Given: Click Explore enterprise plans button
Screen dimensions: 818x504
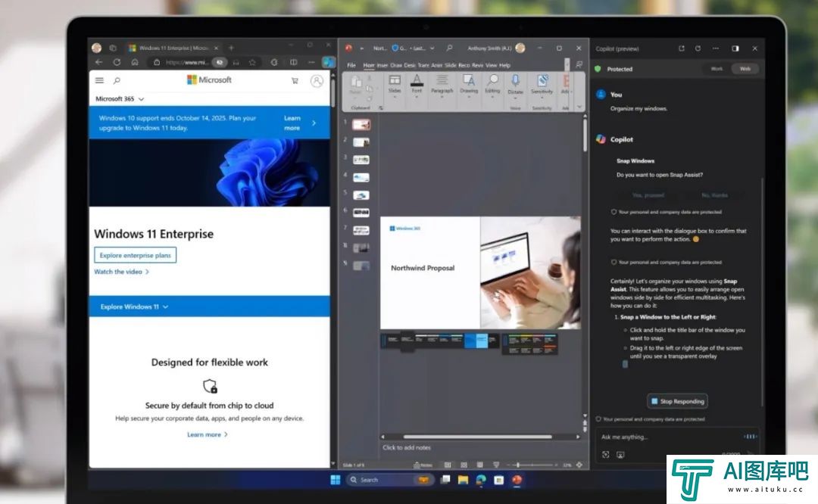Looking at the screenshot, I should tap(135, 255).
